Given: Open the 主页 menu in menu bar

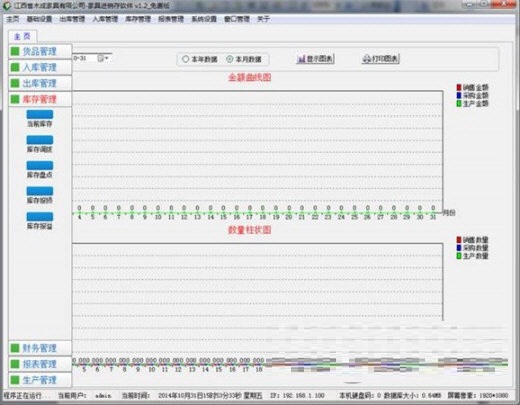Looking at the screenshot, I should click(x=13, y=19).
